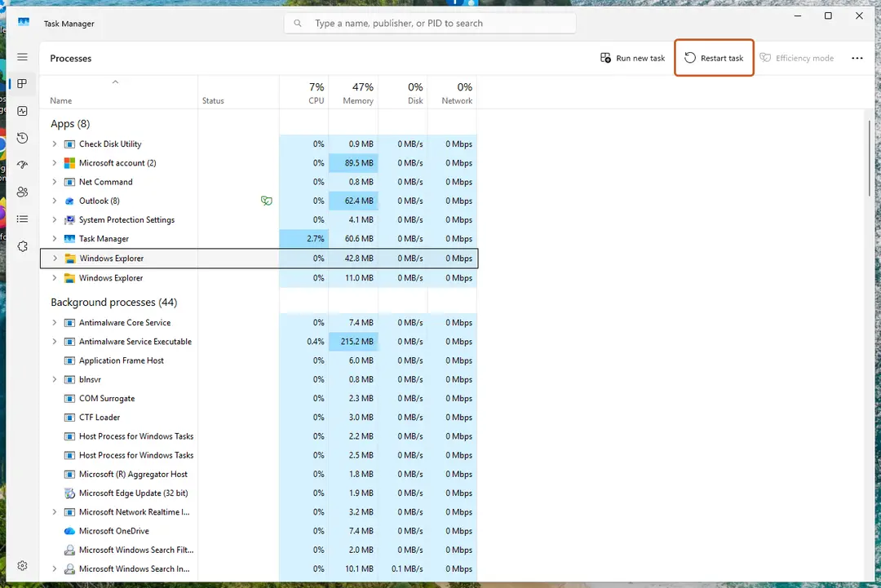Click the vertical scrollbar of process list

[870, 158]
